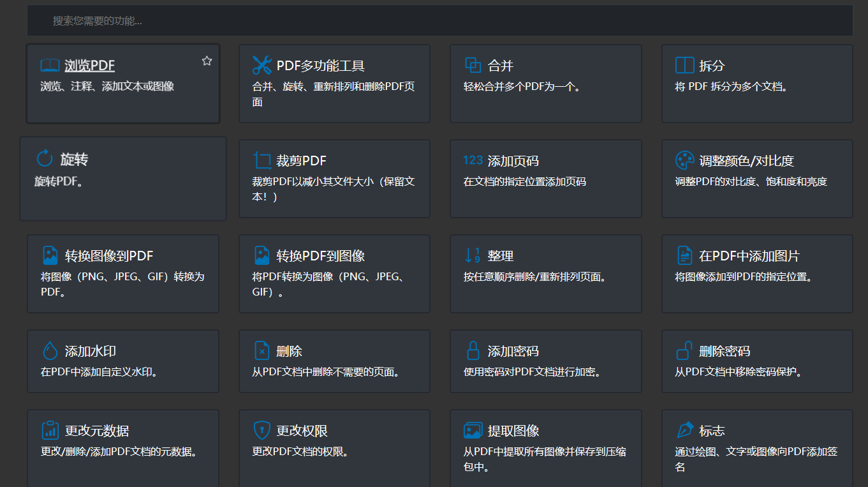Select the 拆分 (Split) tool
Image resolution: width=868 pixels, height=487 pixels.
[756, 83]
